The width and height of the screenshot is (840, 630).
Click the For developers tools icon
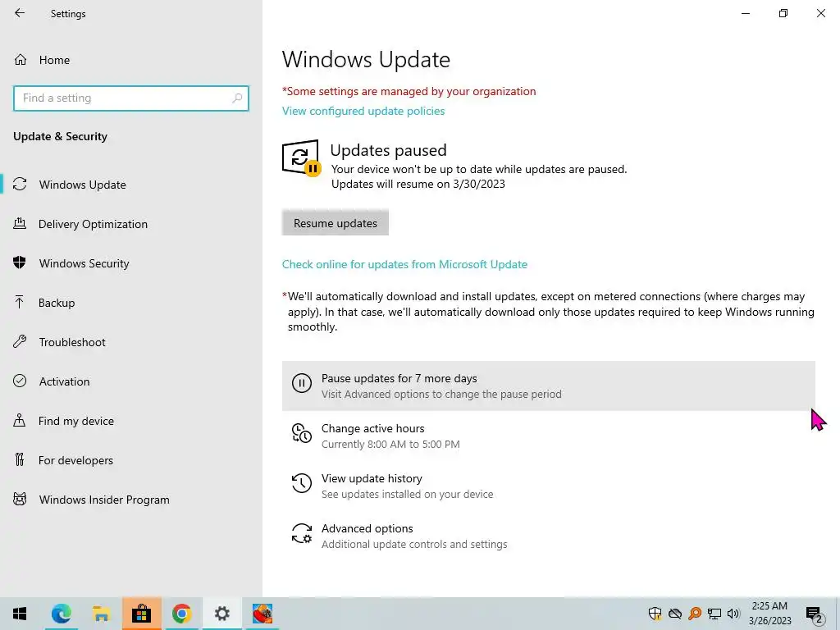tap(20, 459)
